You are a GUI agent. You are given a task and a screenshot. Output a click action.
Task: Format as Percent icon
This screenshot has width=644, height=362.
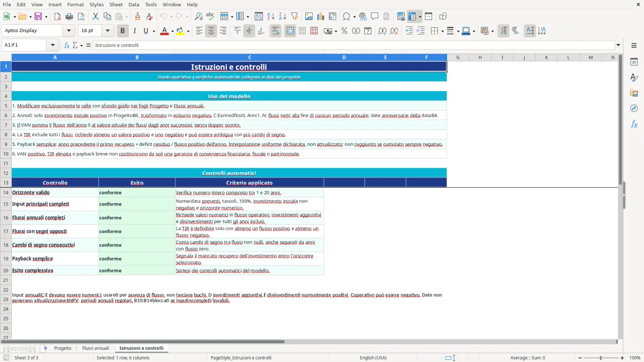click(344, 31)
